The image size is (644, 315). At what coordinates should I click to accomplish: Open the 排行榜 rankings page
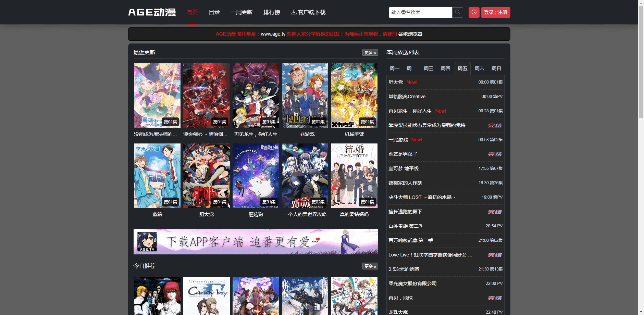coord(272,12)
